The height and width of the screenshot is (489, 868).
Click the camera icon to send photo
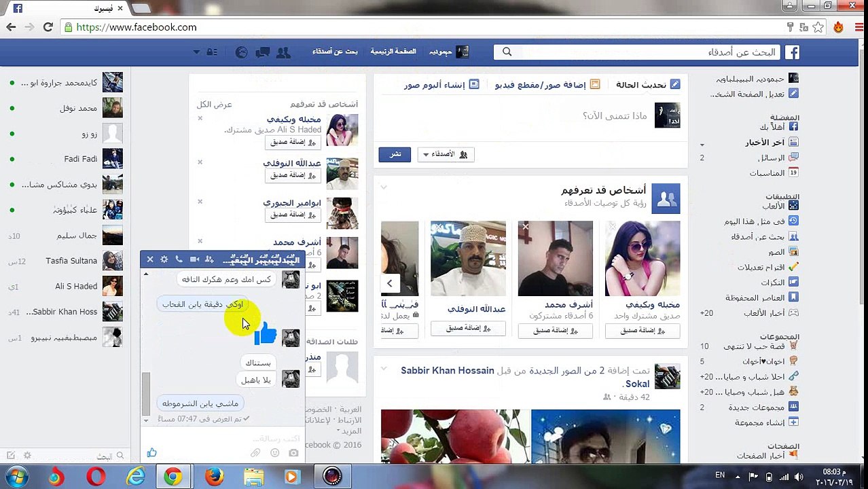pyautogui.click(x=293, y=453)
